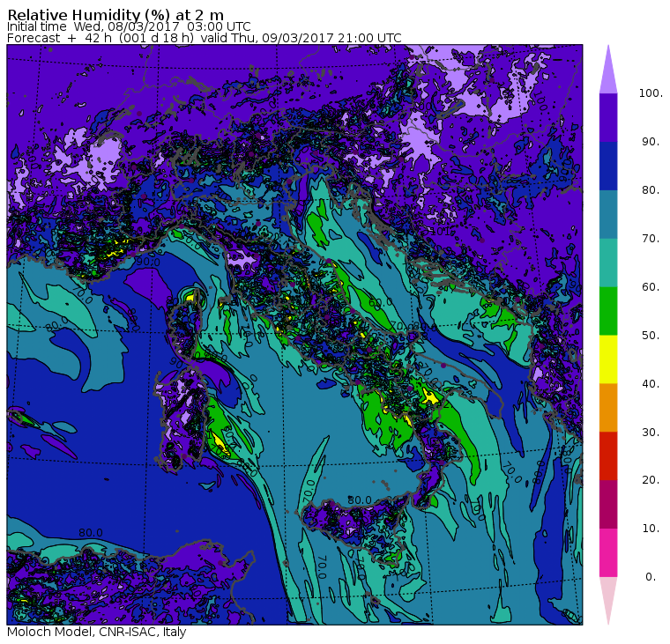Select the purple 90–100 legend color band
The height and width of the screenshot is (644, 670).
click(x=608, y=117)
